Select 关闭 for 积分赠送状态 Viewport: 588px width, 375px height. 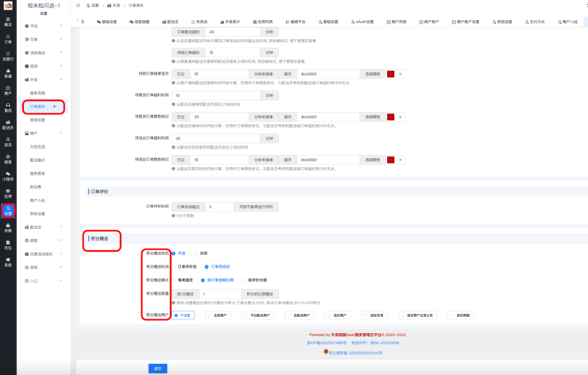point(197,253)
